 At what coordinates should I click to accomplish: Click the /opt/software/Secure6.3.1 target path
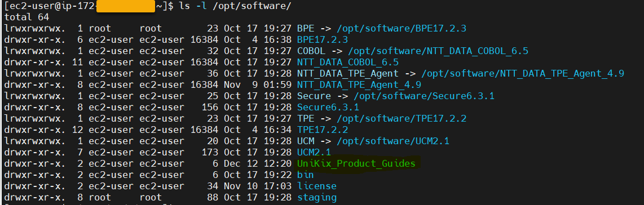424,96
